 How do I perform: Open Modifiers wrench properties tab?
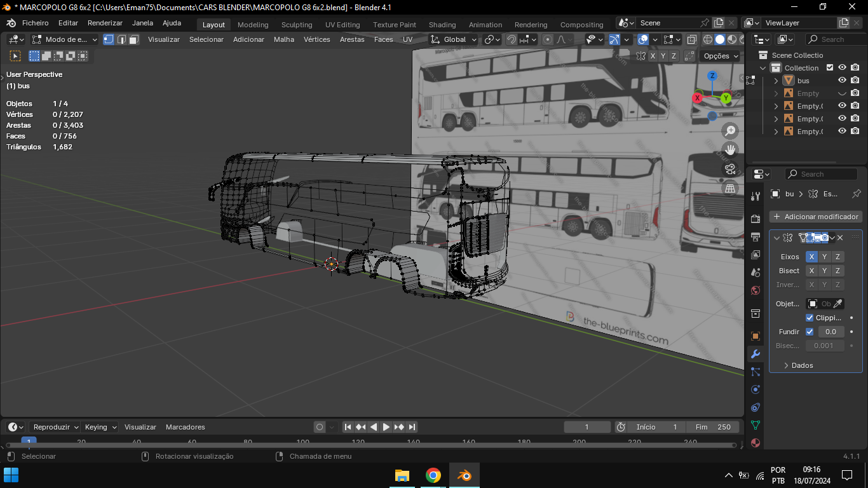point(756,354)
